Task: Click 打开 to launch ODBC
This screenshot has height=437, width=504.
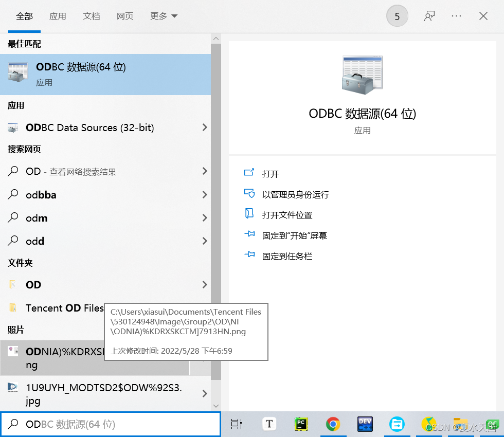Action: 271,174
